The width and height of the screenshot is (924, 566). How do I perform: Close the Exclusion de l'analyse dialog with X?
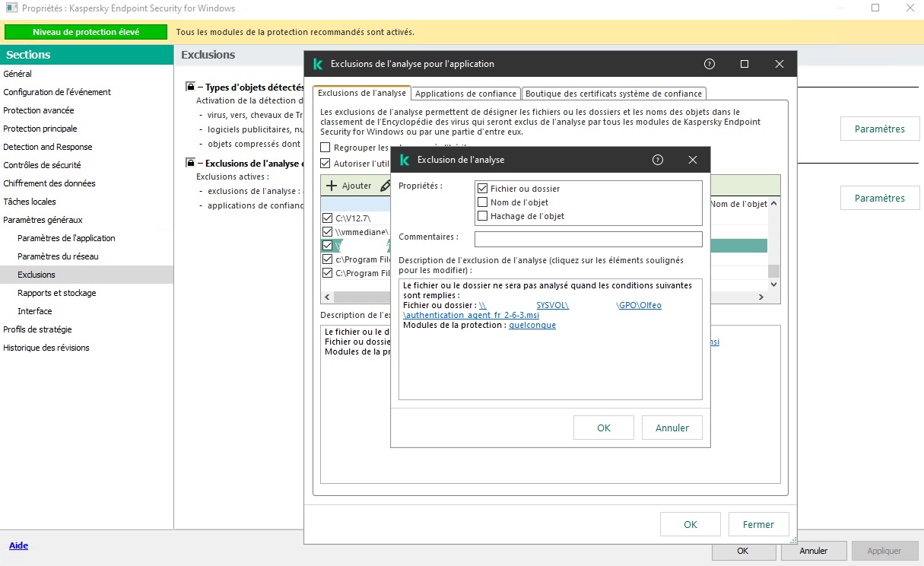point(692,160)
